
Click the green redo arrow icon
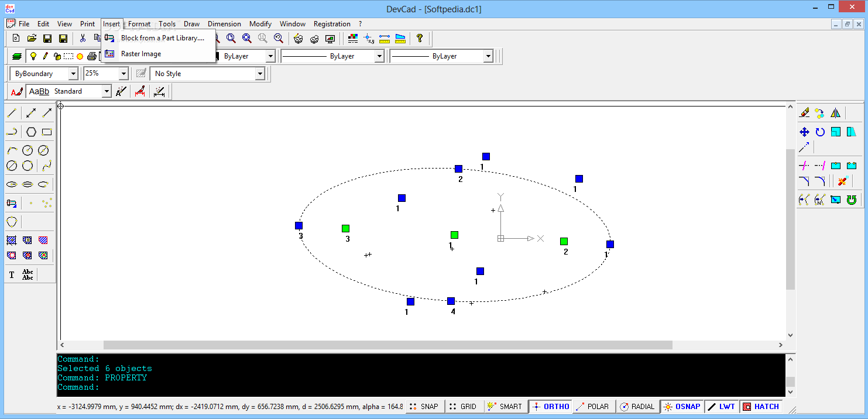(852, 200)
